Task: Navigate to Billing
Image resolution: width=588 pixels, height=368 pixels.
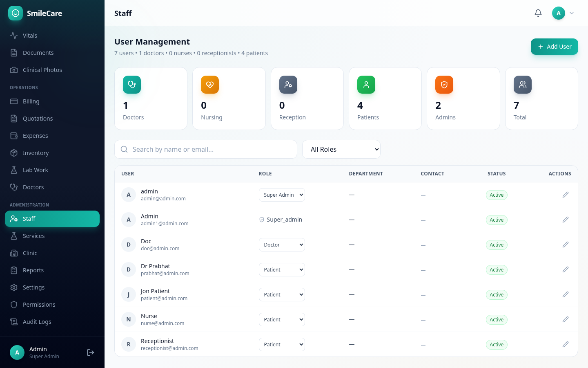Action: click(52, 101)
